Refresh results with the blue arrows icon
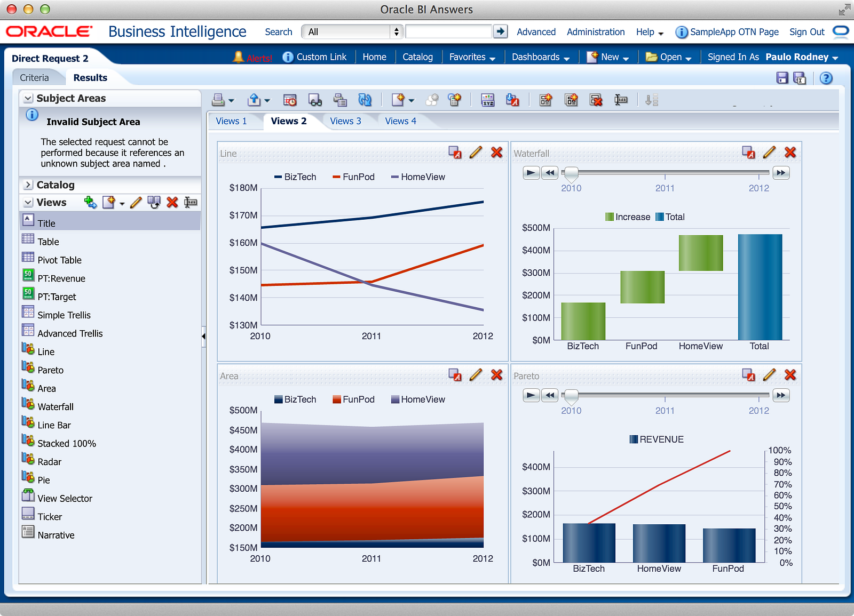The height and width of the screenshot is (616, 854). coord(365,100)
